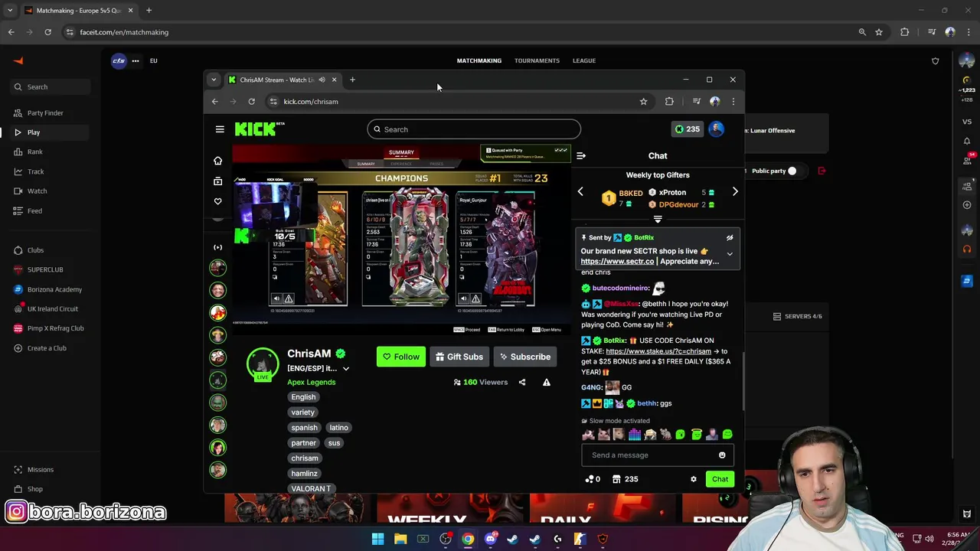This screenshot has height=551, width=980.
Task: Collapse the Weekly top Gifters bar
Action: pos(658,220)
